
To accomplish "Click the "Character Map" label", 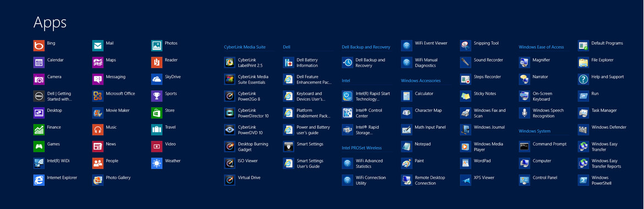I will pos(428,111).
